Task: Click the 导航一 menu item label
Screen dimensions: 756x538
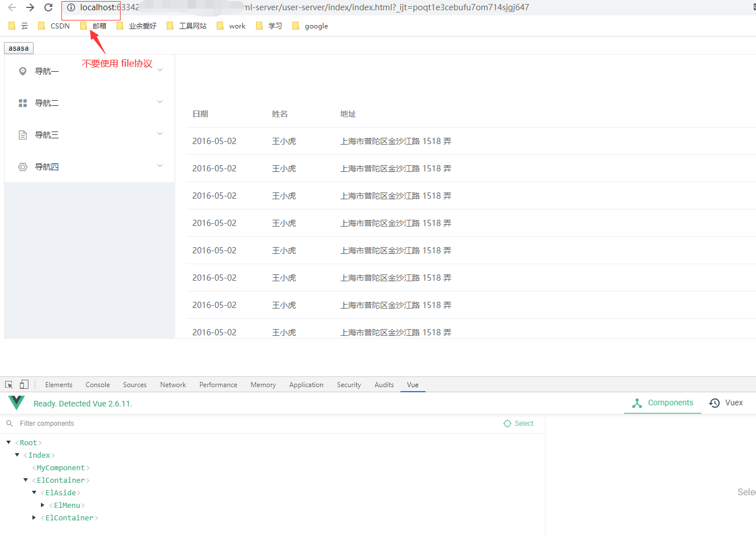Action: point(47,71)
